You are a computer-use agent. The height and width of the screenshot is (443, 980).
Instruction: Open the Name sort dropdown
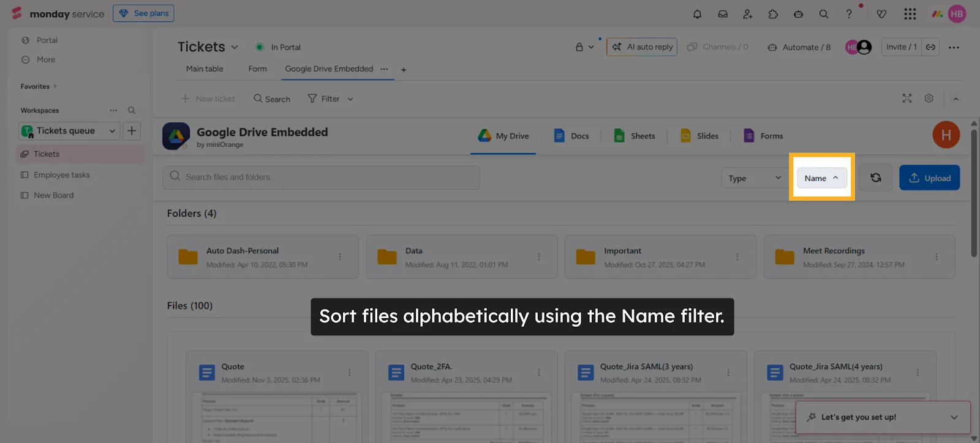(x=821, y=178)
